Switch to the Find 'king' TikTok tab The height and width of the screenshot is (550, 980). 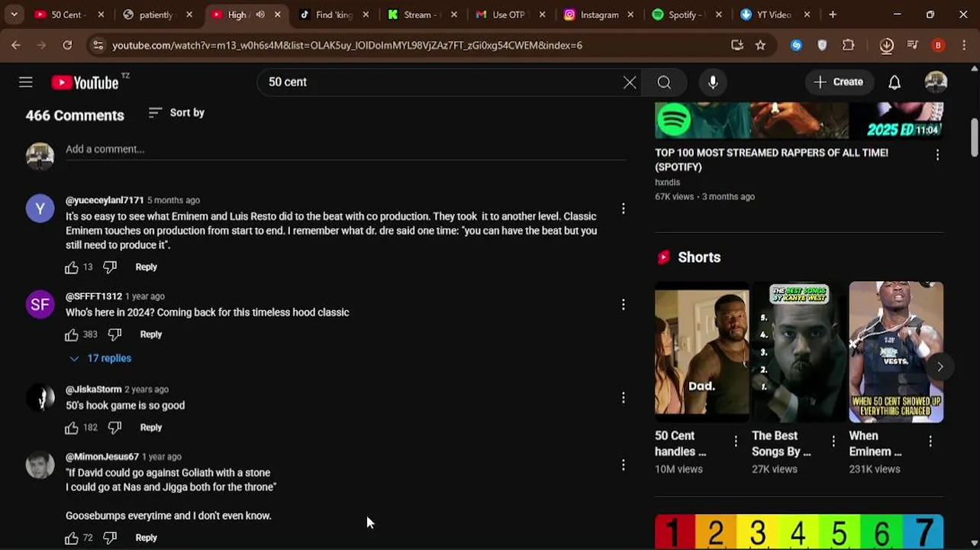pos(334,15)
